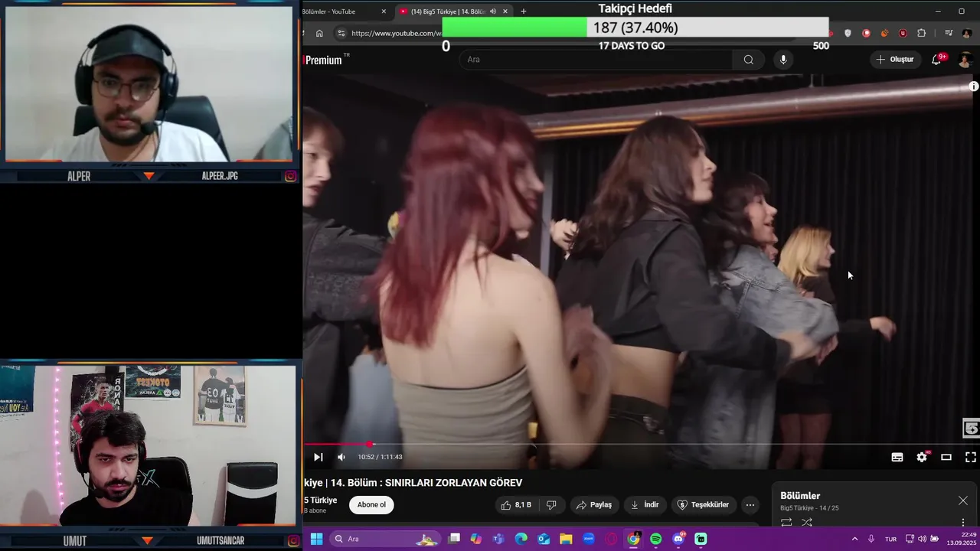Click the YouTube search field Ara

point(596,60)
